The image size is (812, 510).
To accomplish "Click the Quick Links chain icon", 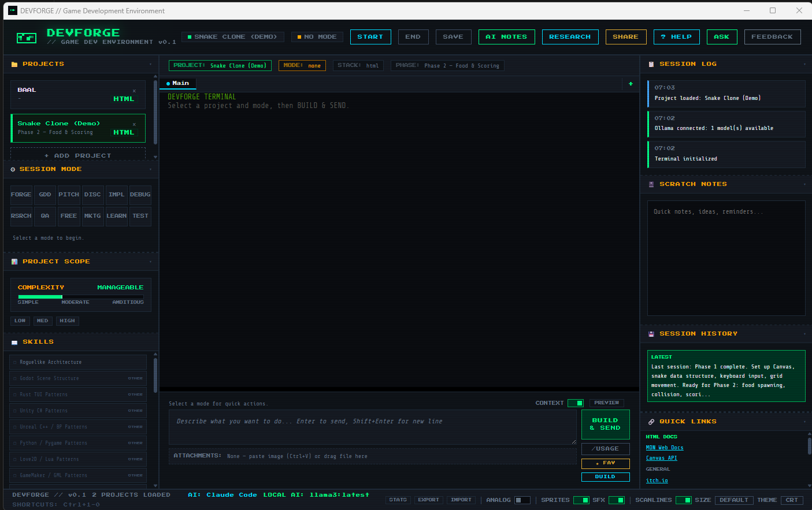I will pyautogui.click(x=651, y=422).
